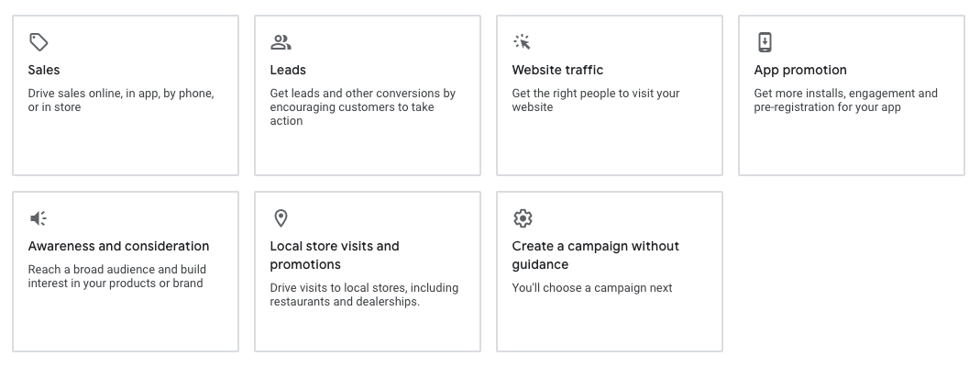This screenshot has width=980, height=367.
Task: Click the 'Drive sales online' description text
Action: tap(121, 100)
